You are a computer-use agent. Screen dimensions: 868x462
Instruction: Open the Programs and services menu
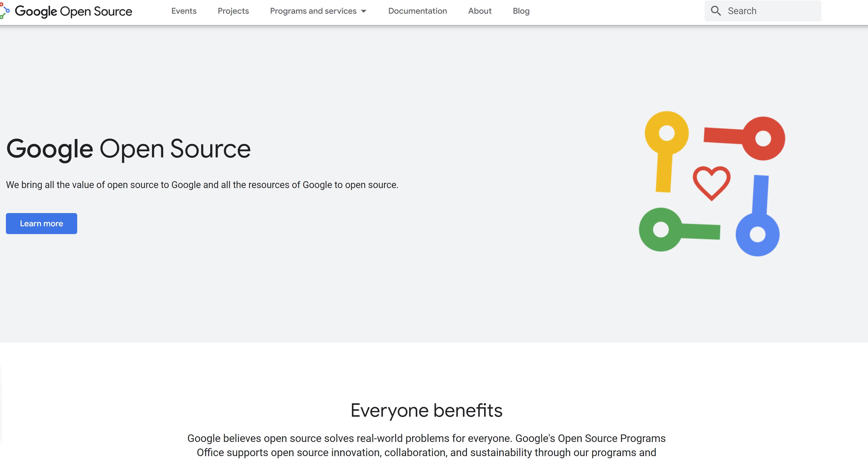pyautogui.click(x=313, y=11)
